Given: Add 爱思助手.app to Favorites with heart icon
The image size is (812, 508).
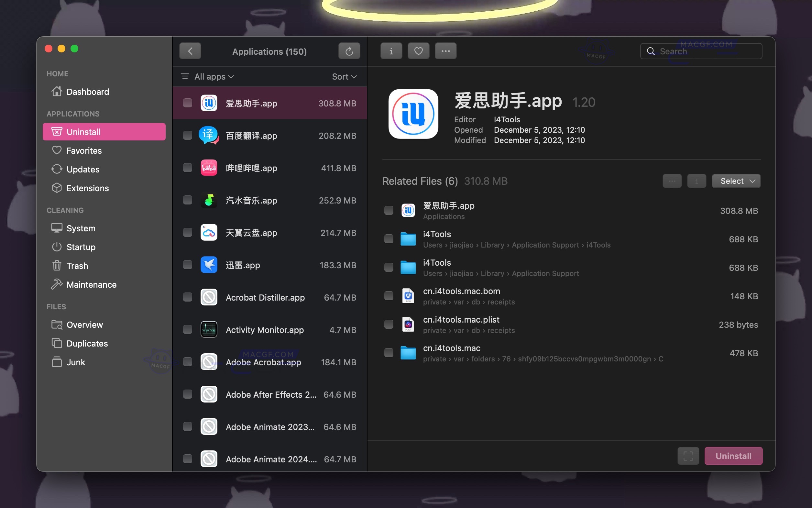Looking at the screenshot, I should (418, 51).
